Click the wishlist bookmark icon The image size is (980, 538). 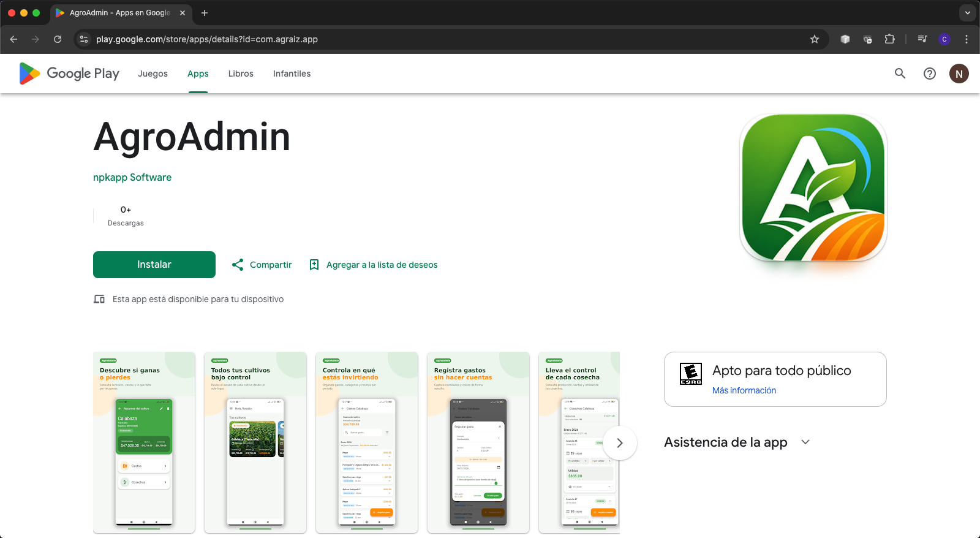[314, 265]
